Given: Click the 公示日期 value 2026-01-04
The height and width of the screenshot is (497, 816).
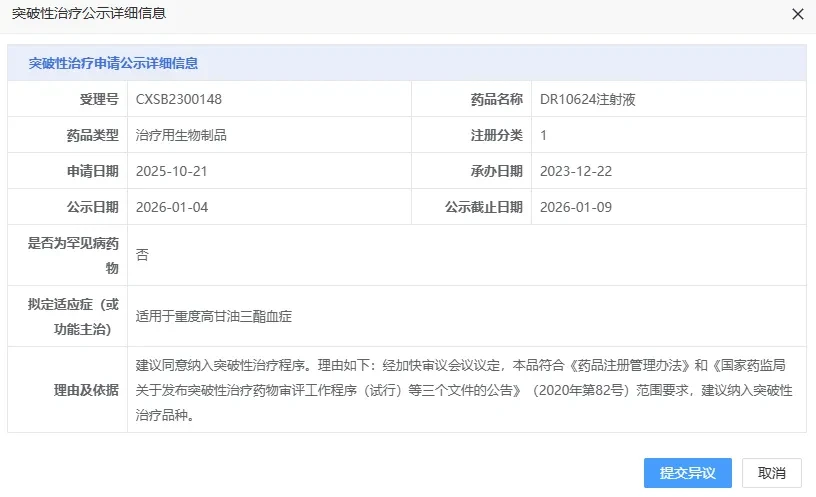Looking at the screenshot, I should (x=172, y=207).
